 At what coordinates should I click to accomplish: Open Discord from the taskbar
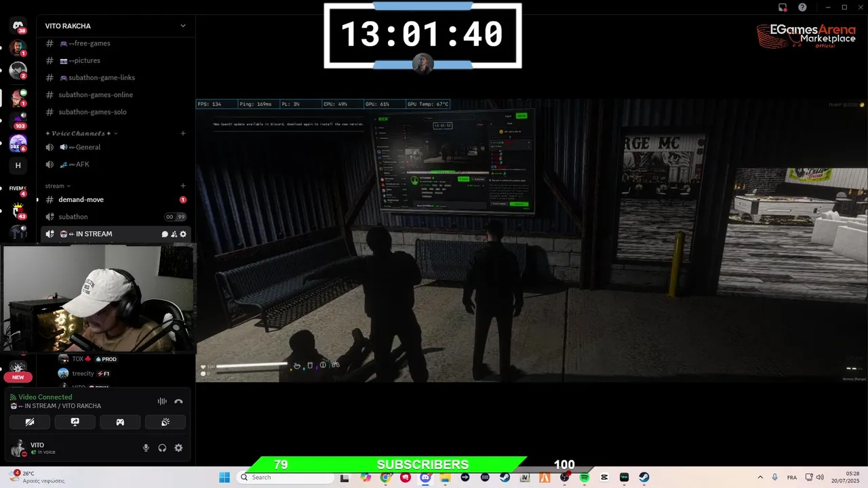[x=425, y=477]
